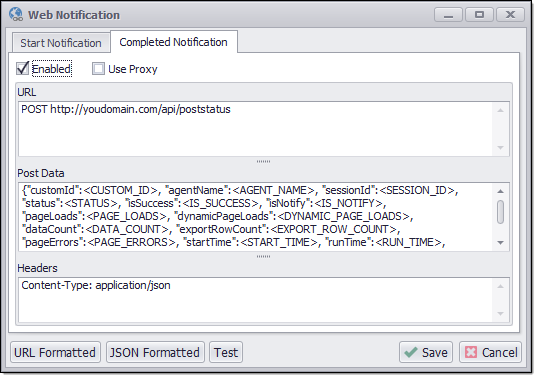Close the Web Notification window
Image resolution: width=537 pixels, height=378 pixels.
pos(510,15)
